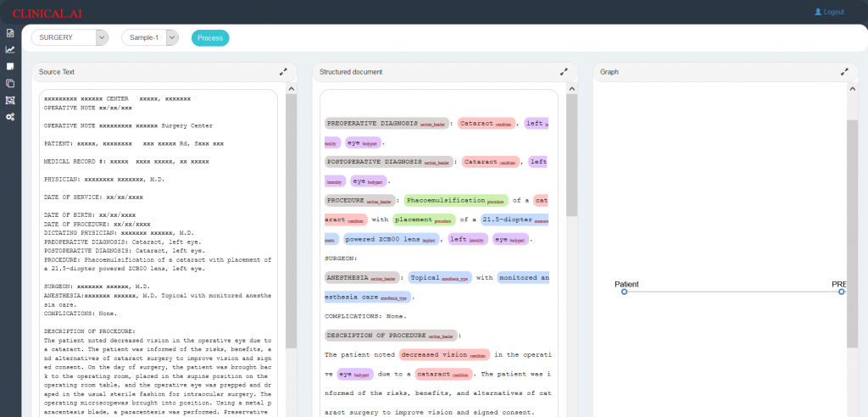This screenshot has height=417, width=868.
Task: Open the document icon in left sidebar
Action: click(10, 33)
